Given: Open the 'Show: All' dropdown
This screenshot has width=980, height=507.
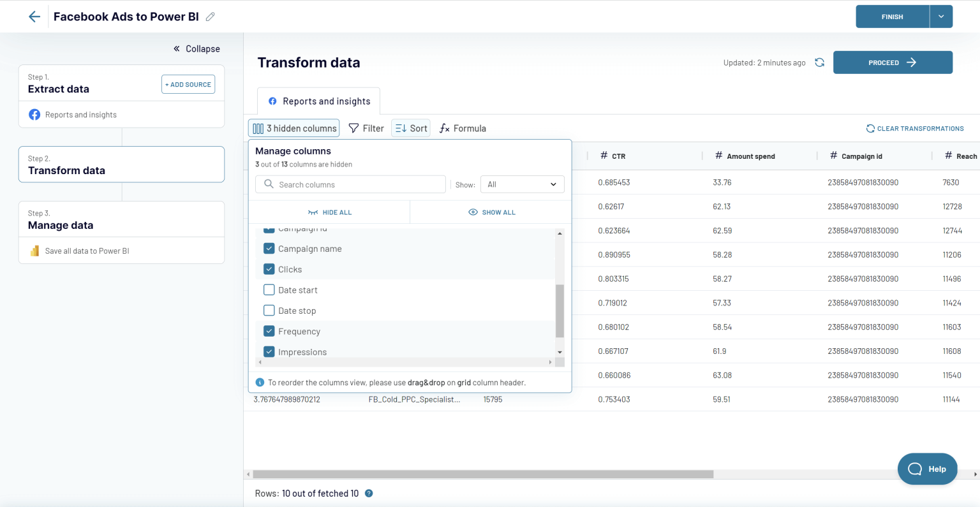Looking at the screenshot, I should pos(522,184).
